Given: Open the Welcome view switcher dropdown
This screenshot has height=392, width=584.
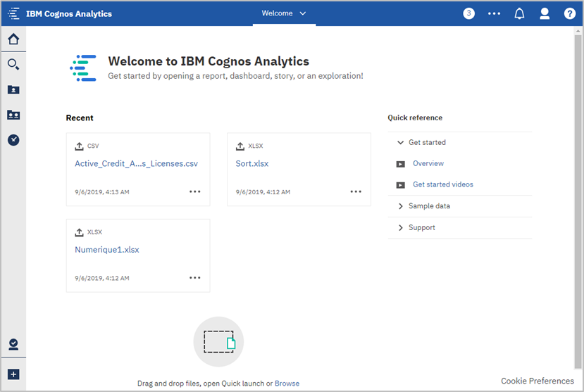Looking at the screenshot, I should (284, 13).
